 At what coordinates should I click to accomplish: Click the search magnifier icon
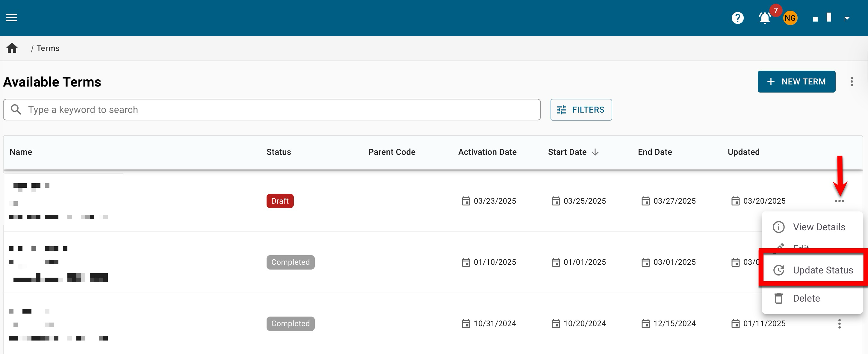pos(16,110)
